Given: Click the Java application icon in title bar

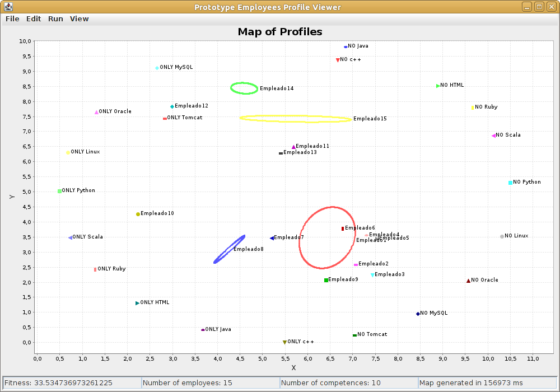Looking at the screenshot, I should click(8, 7).
